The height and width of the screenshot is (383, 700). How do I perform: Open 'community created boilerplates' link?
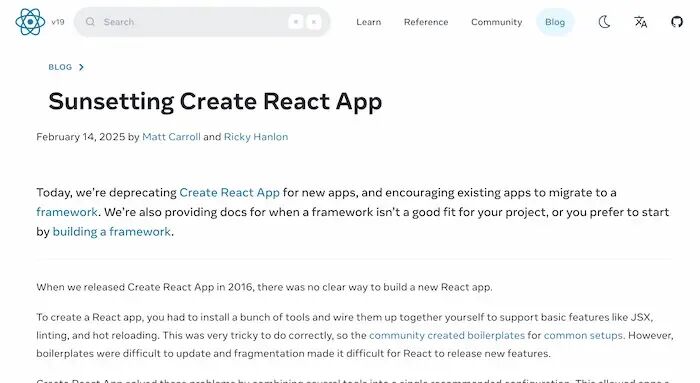point(447,335)
